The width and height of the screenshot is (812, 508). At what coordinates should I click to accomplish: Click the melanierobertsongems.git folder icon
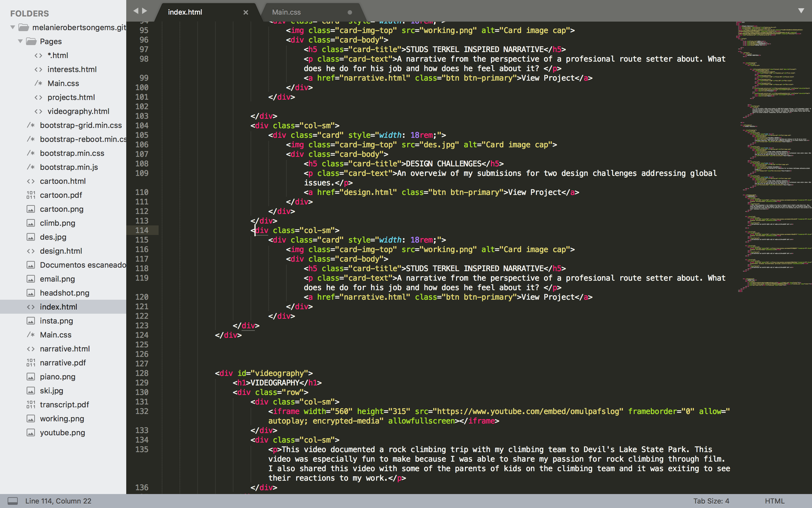pos(23,27)
